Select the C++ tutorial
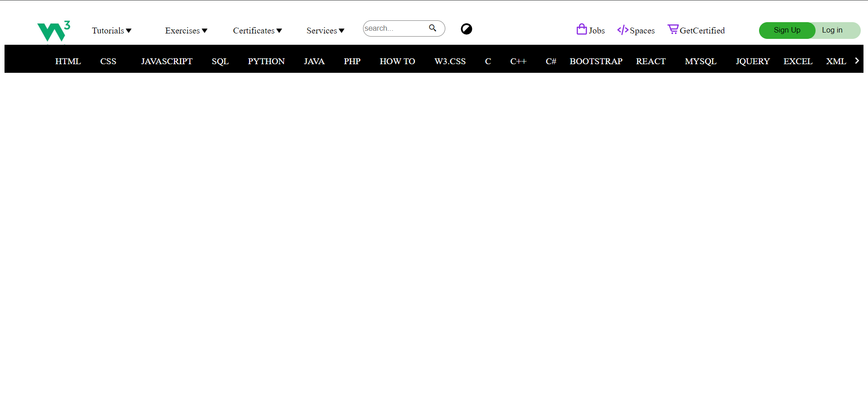Screen dimensions: 868x411 (518, 61)
